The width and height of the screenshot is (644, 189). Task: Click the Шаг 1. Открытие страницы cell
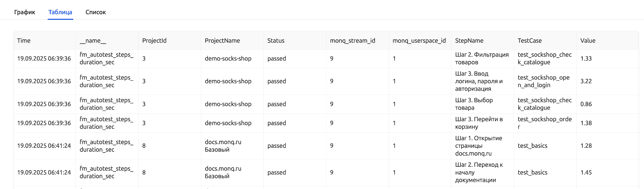(x=479, y=146)
